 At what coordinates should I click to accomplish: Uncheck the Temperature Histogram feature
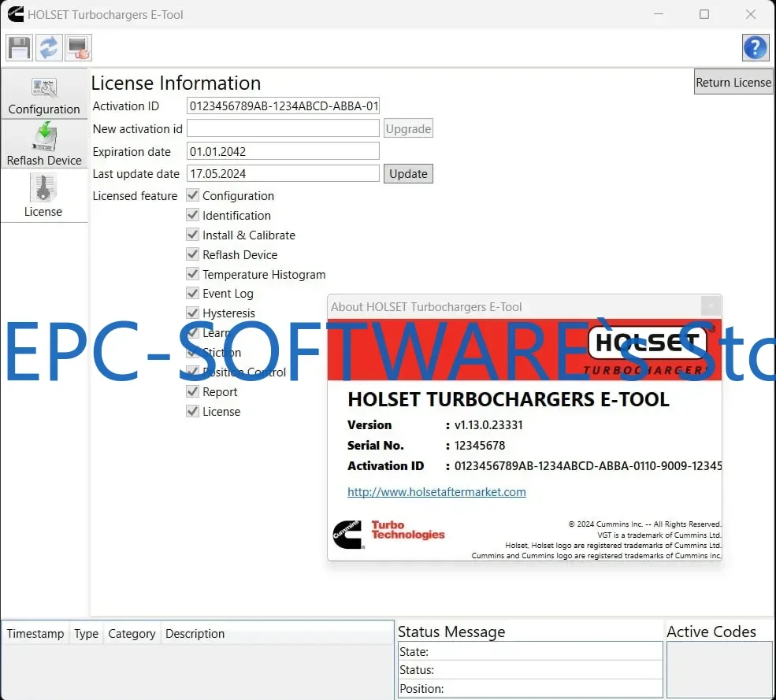pos(191,274)
